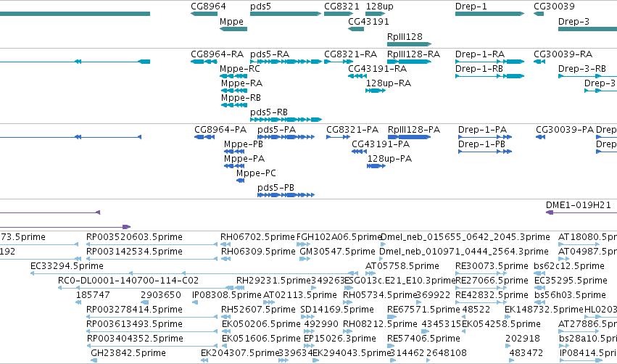Viewport: 617px width, 364px height.
Task: Select transcript Drep-1-RB
Action: 490,76
